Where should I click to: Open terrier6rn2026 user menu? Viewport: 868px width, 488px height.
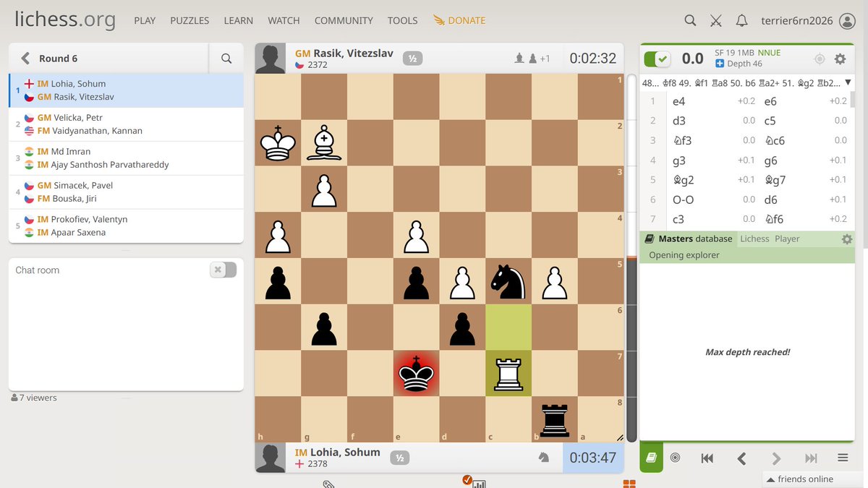click(x=797, y=21)
